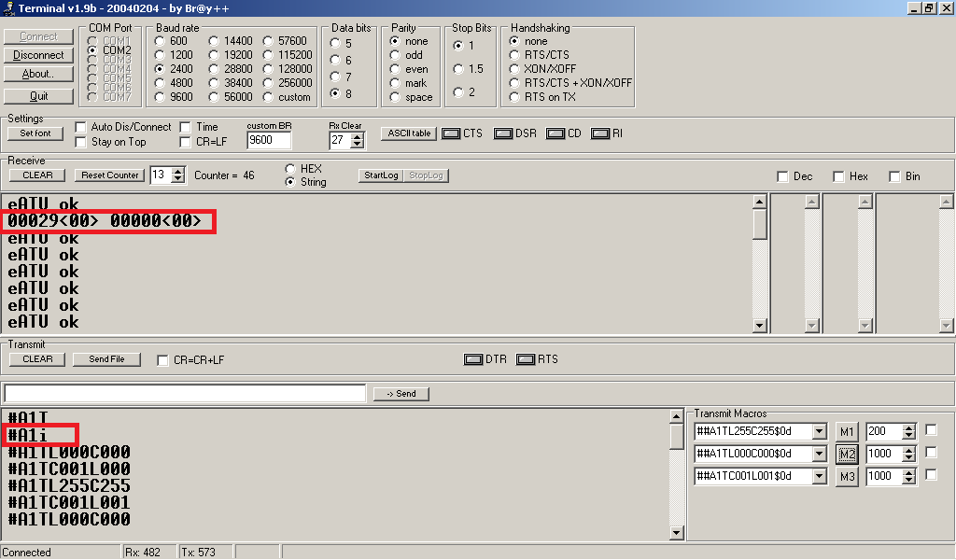Trigger the M1 macro button

(846, 431)
